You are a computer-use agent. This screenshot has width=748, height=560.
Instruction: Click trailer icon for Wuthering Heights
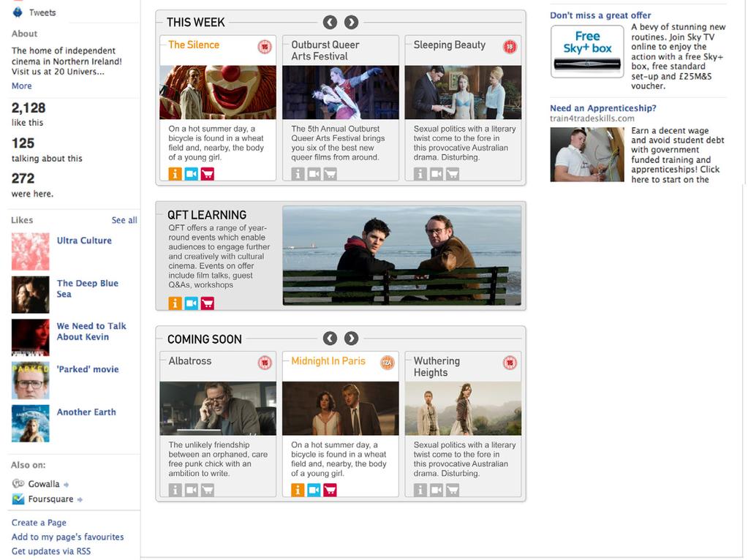pos(437,490)
